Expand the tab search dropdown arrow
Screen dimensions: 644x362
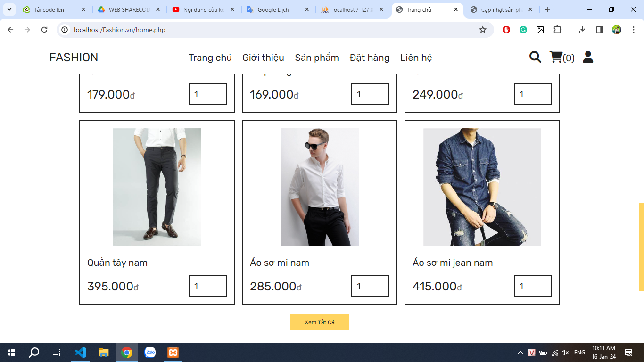pyautogui.click(x=9, y=9)
